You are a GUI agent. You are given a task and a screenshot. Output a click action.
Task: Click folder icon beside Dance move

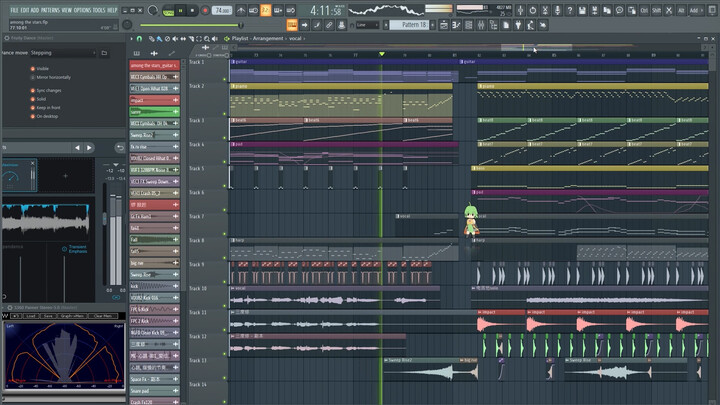coord(104,53)
